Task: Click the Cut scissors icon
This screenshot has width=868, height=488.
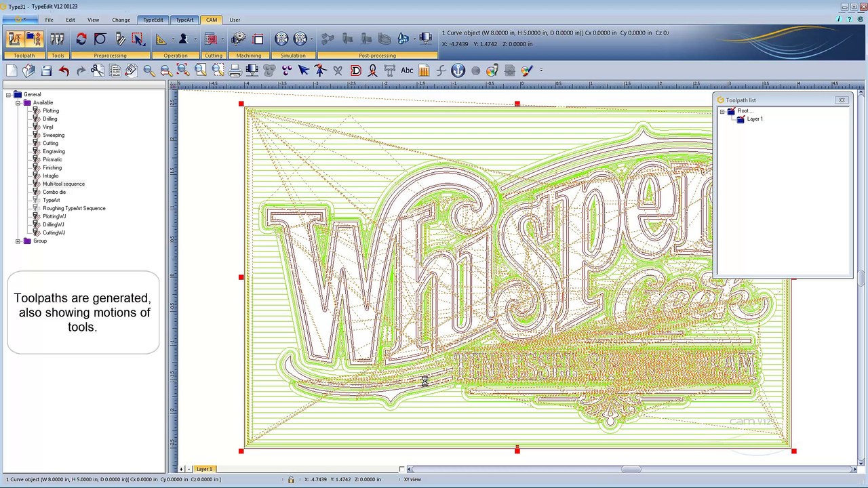Action: point(98,70)
